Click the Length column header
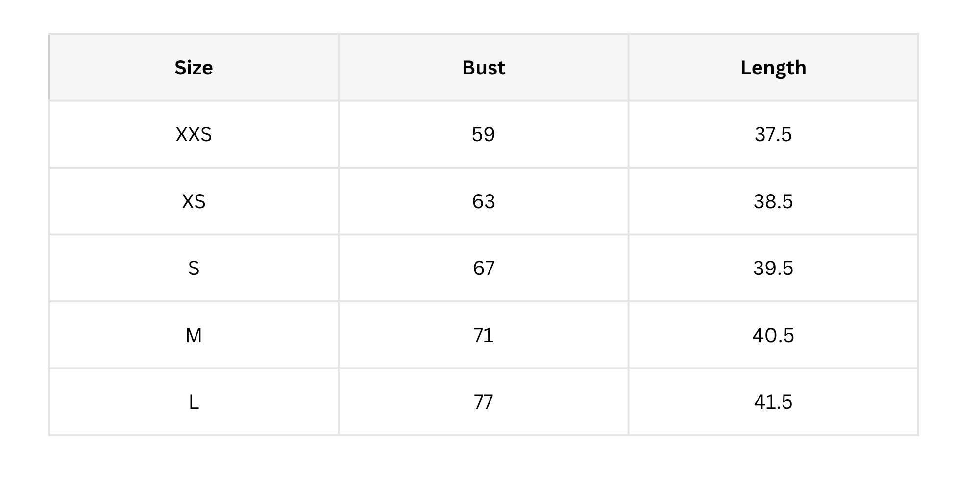Screen dimensions: 980x490 (x=773, y=68)
